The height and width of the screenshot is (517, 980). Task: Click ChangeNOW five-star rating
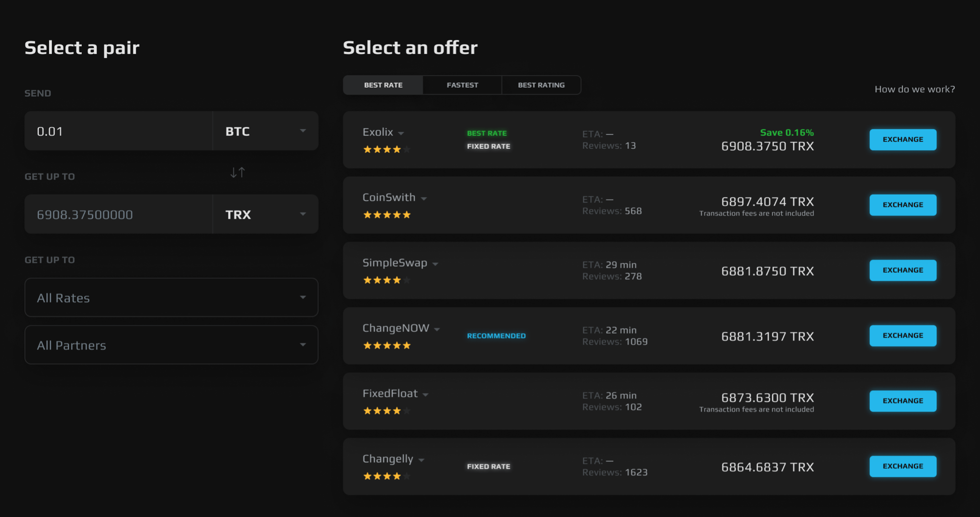pos(387,346)
